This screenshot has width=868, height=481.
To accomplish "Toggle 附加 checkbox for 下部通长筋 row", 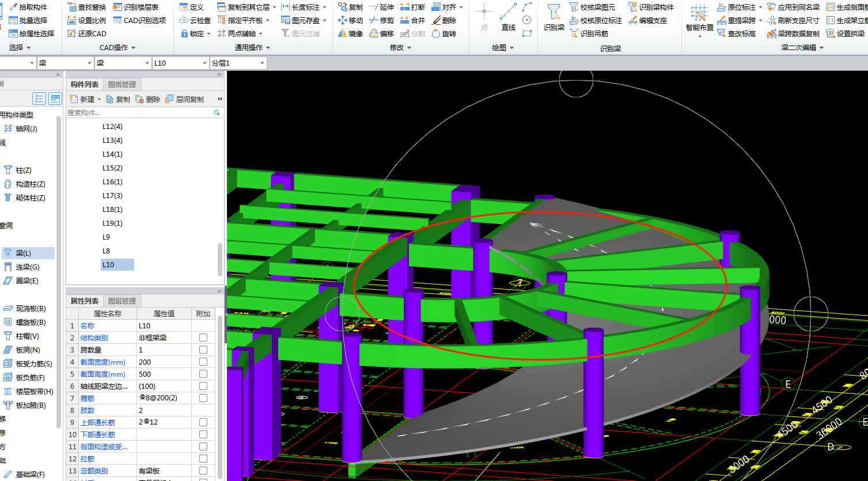I will tap(203, 434).
